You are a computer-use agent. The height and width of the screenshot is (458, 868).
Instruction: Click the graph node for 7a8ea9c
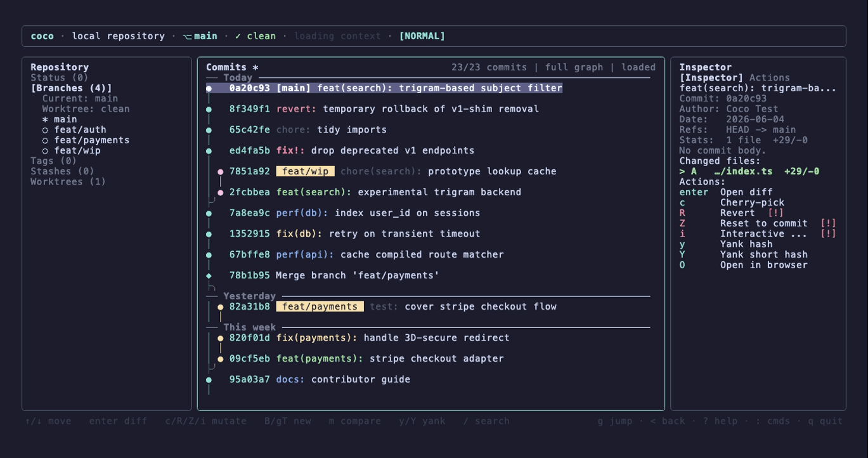209,214
